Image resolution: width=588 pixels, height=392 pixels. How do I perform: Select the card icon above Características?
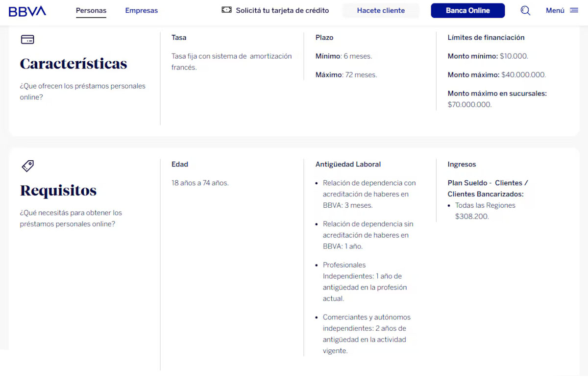[27, 39]
